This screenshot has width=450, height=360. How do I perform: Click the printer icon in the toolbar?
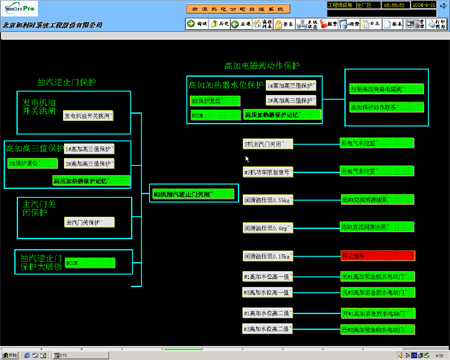click(x=436, y=24)
